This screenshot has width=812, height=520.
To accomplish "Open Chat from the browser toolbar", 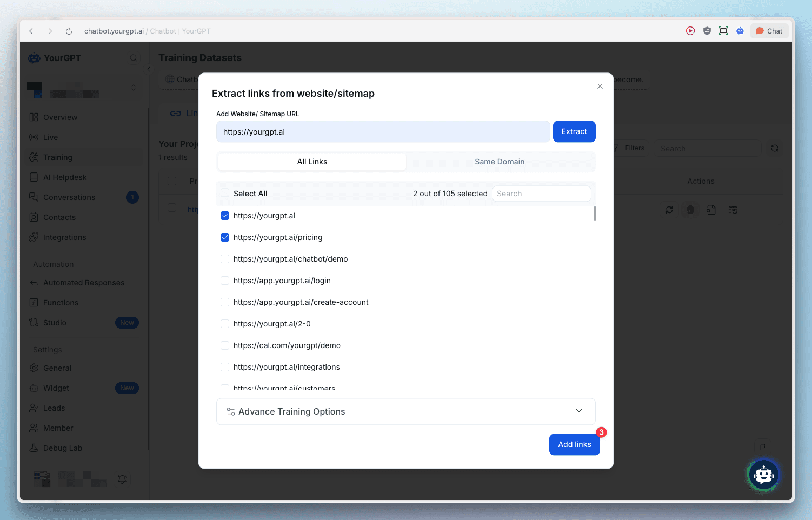I will [769, 31].
